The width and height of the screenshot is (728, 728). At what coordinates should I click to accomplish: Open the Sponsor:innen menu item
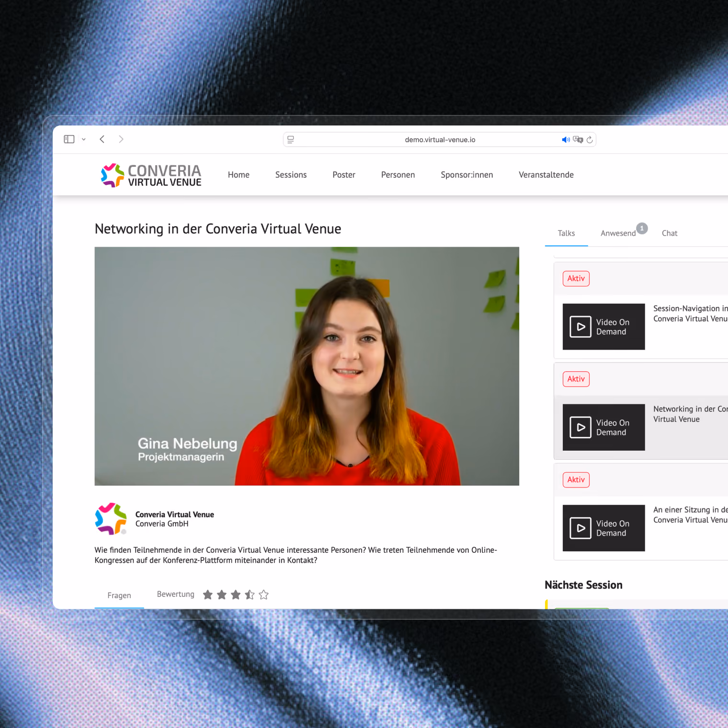[467, 175]
